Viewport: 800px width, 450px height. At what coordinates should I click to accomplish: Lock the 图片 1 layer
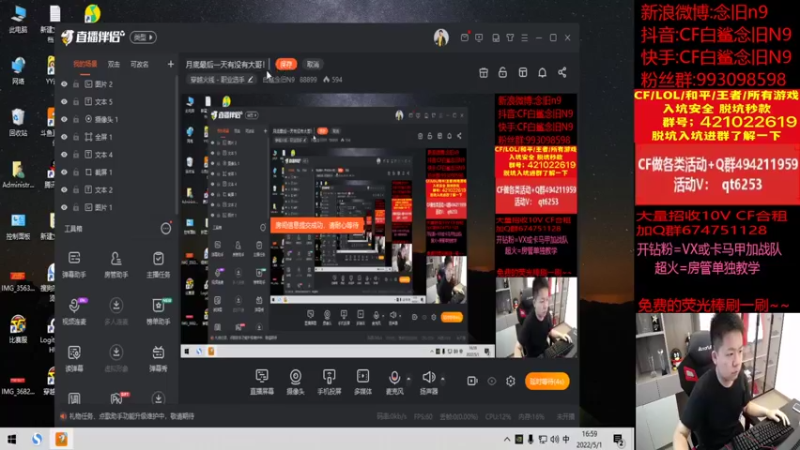pyautogui.click(x=76, y=208)
